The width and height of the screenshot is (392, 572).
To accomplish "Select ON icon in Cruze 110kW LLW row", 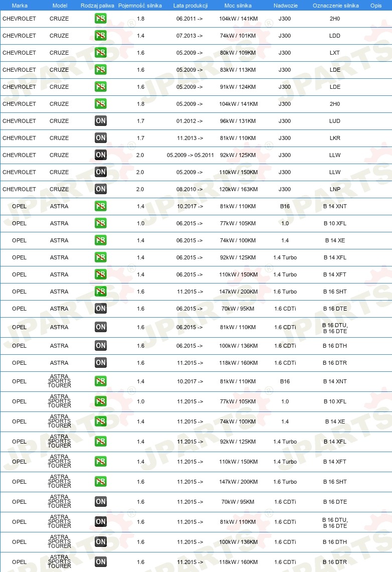I will click(x=101, y=172).
